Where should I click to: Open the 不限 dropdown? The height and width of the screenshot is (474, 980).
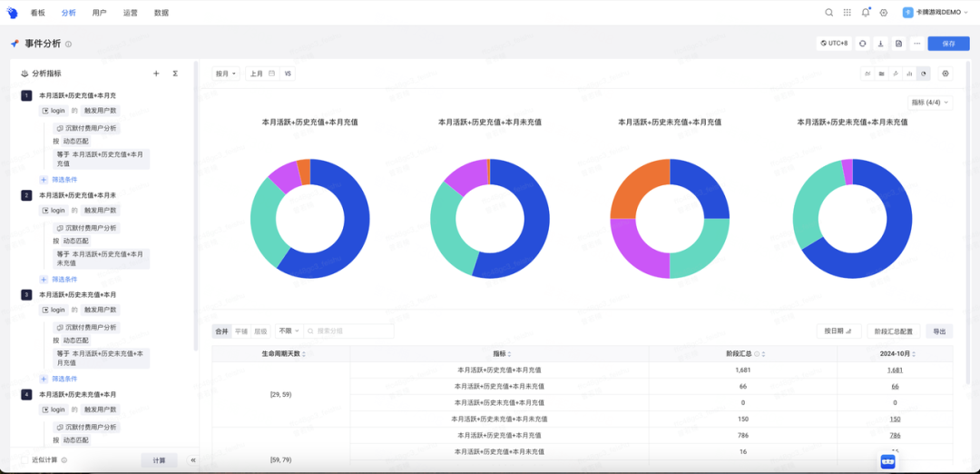[289, 331]
